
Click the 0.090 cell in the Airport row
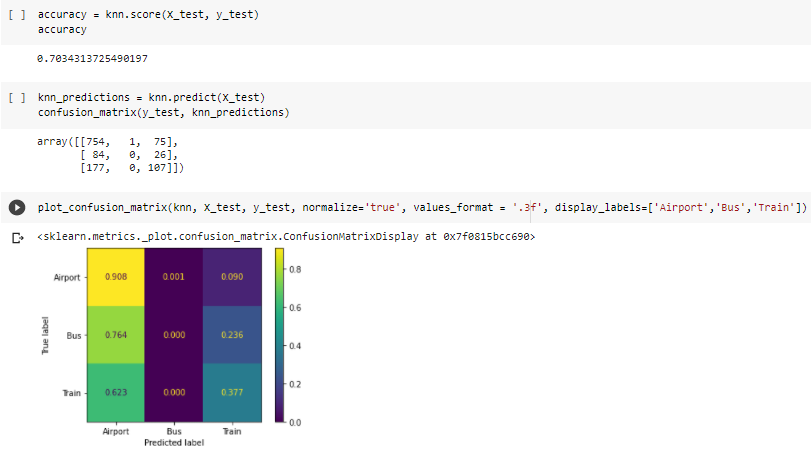tap(231, 277)
